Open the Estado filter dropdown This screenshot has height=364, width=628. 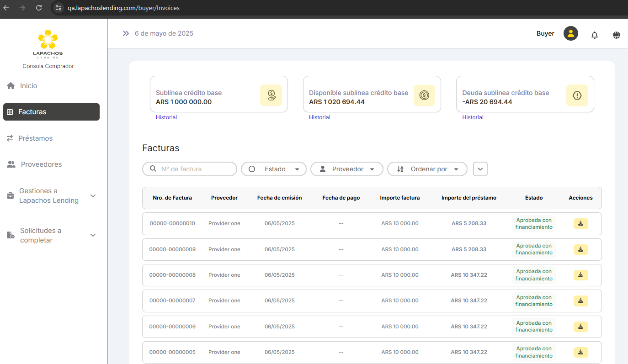click(x=274, y=169)
